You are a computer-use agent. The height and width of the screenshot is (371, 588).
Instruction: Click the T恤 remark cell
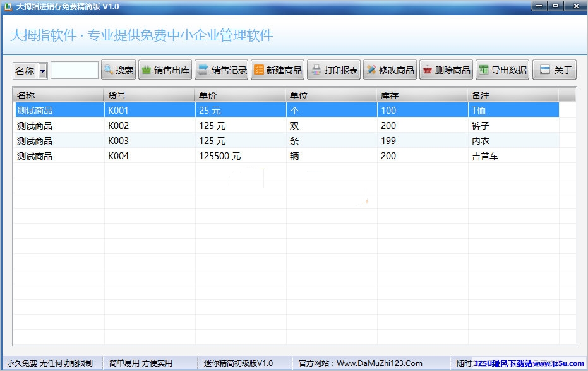click(513, 110)
